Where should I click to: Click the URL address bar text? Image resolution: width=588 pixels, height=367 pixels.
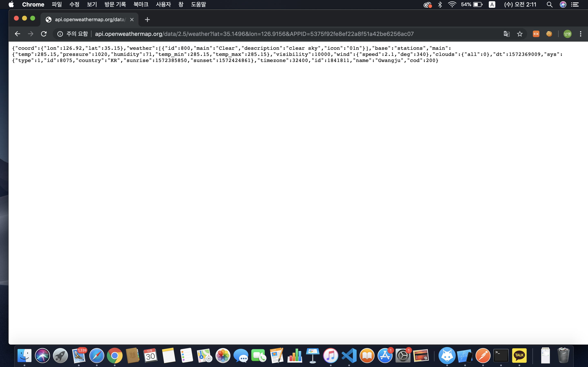point(254,34)
